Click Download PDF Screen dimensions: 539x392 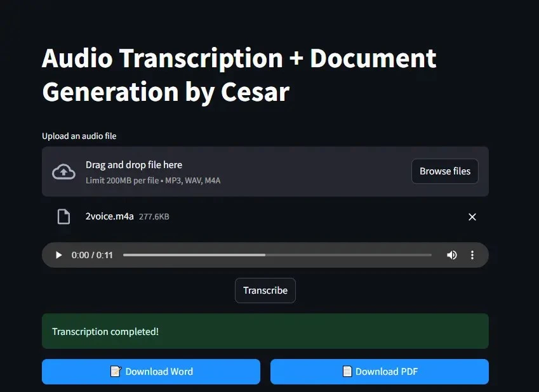point(379,372)
